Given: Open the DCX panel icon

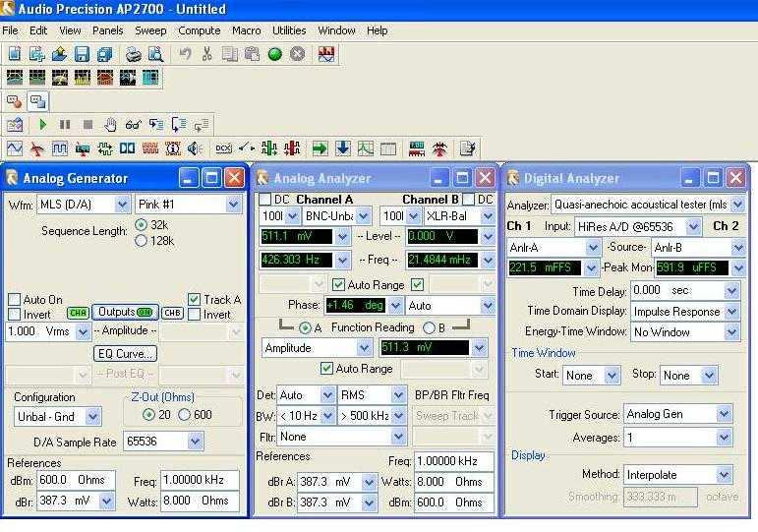Looking at the screenshot, I should click(x=223, y=148).
